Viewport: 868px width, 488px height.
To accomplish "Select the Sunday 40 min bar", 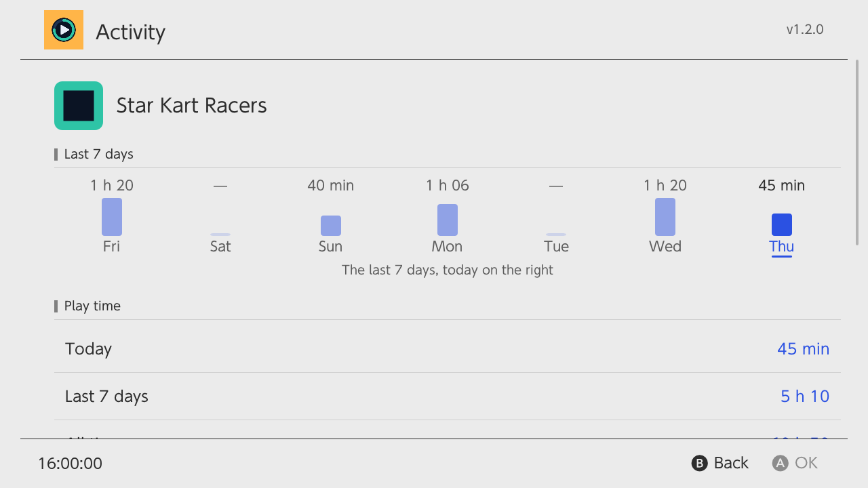I will (x=331, y=226).
